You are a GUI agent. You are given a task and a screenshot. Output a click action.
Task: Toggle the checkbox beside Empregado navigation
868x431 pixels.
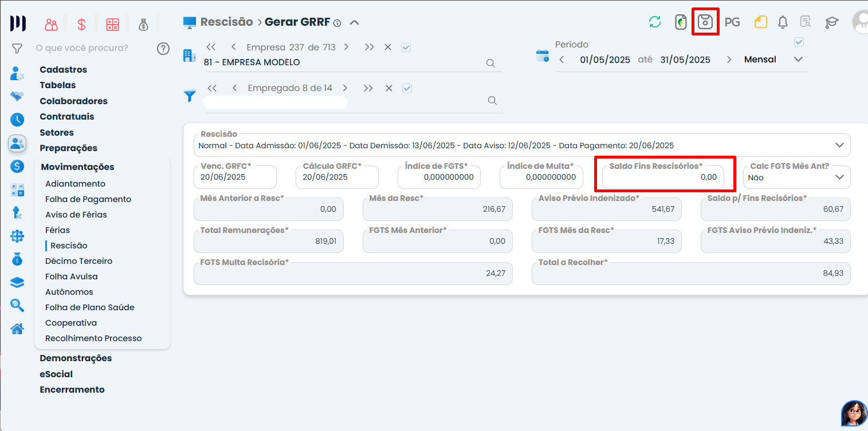(x=407, y=88)
